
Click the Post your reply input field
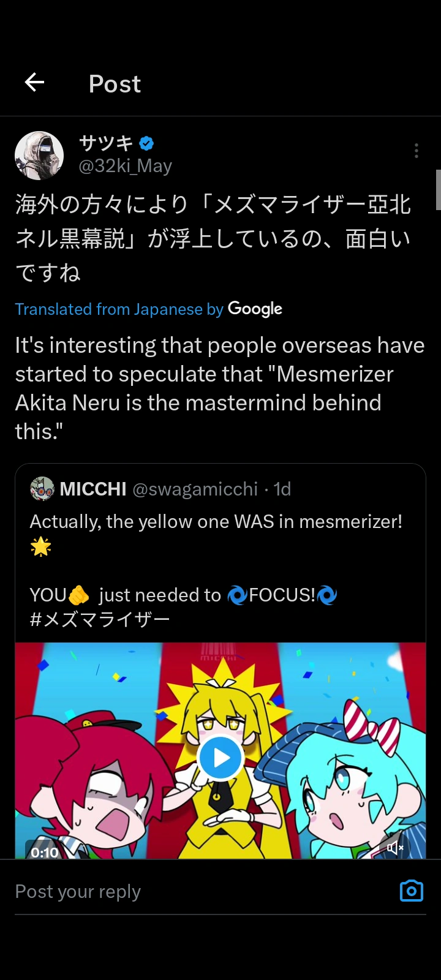(x=78, y=891)
